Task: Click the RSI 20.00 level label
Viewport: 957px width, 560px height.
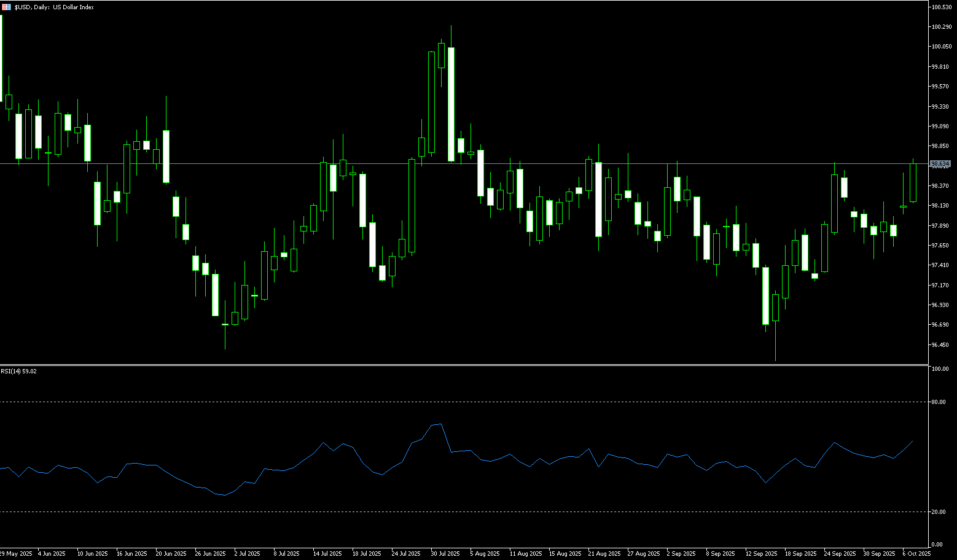Action: coord(938,512)
